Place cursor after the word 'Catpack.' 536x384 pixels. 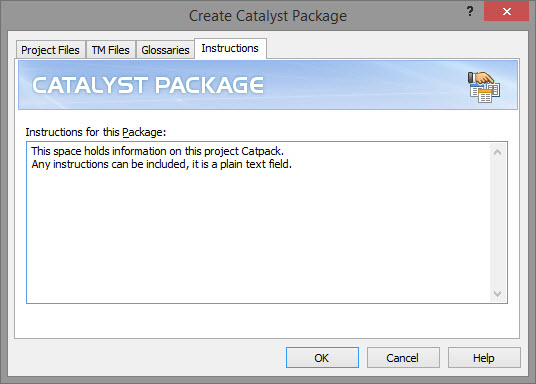pyautogui.click(x=284, y=151)
